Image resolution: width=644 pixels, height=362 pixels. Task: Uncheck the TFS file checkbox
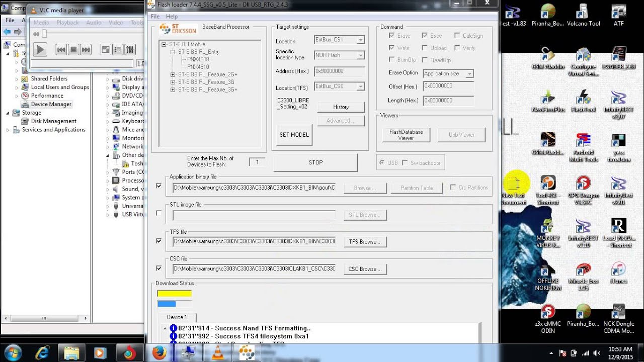point(159,241)
